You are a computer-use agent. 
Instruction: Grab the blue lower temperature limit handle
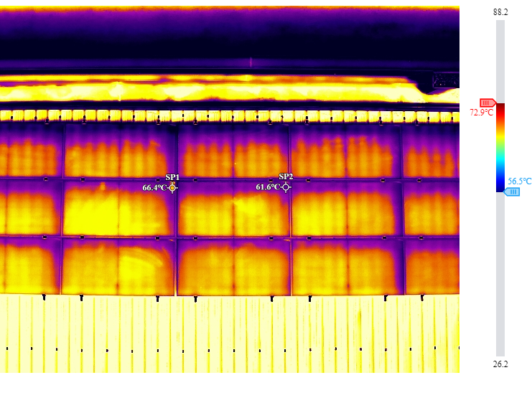512,192
